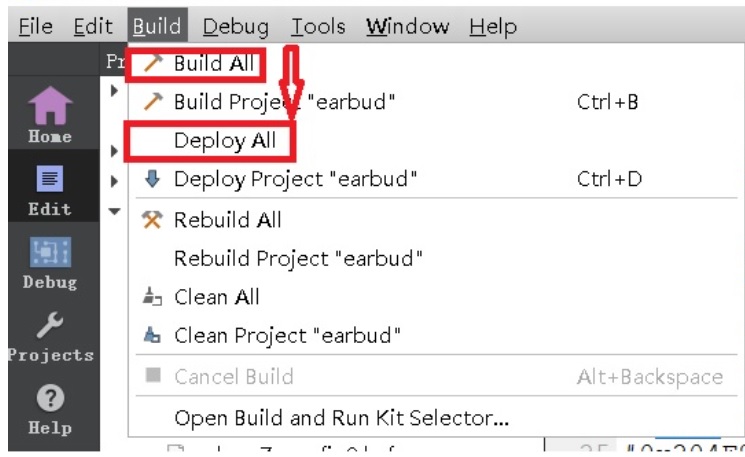
Task: Open the Debug menu
Action: pos(238,26)
